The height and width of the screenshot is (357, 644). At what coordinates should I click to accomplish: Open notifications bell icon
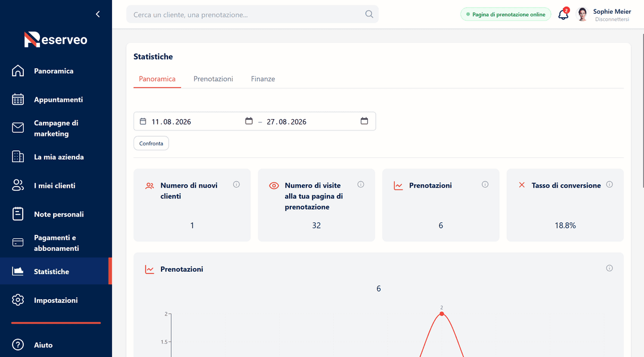[x=563, y=14]
